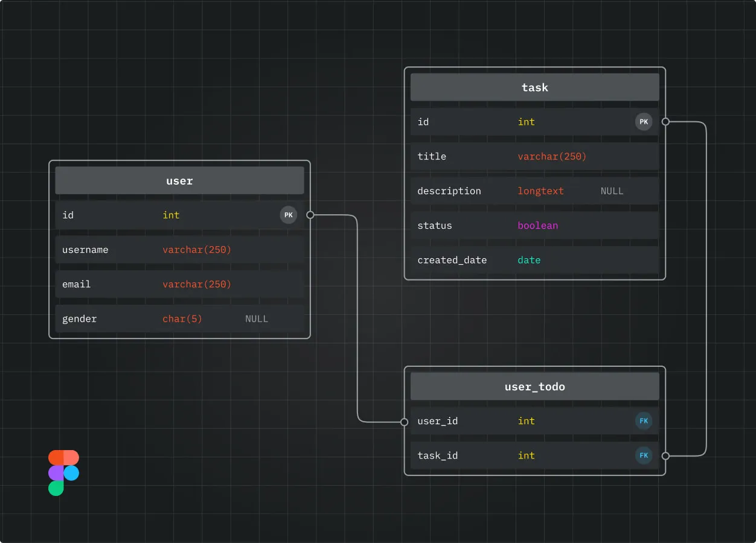756x543 pixels.
Task: Click the connection anchor on task id row
Action: 665,121
